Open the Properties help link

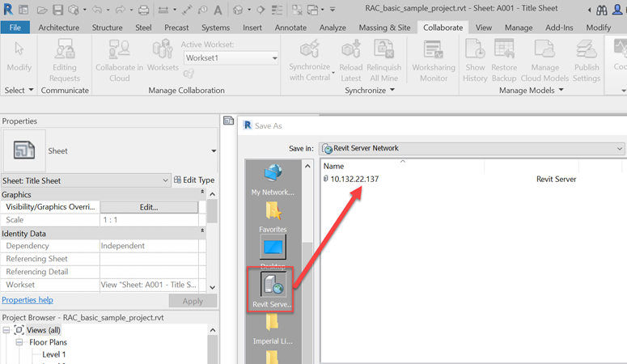(28, 300)
